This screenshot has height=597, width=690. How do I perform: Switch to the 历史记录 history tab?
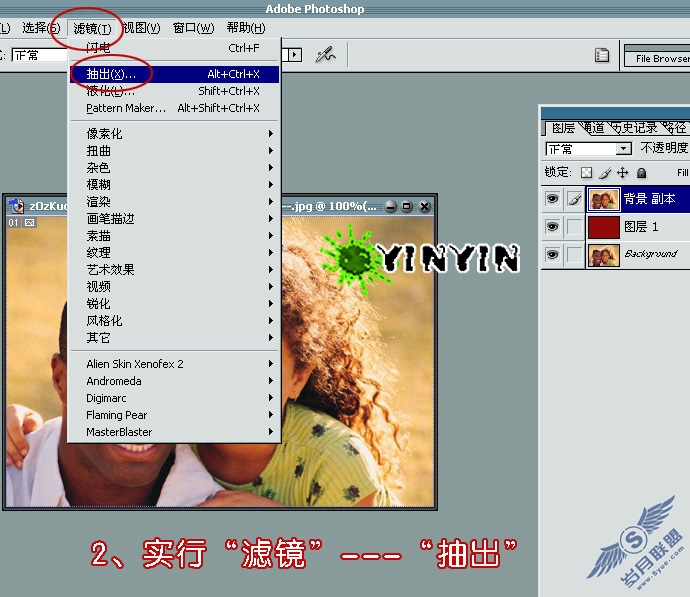[634, 128]
